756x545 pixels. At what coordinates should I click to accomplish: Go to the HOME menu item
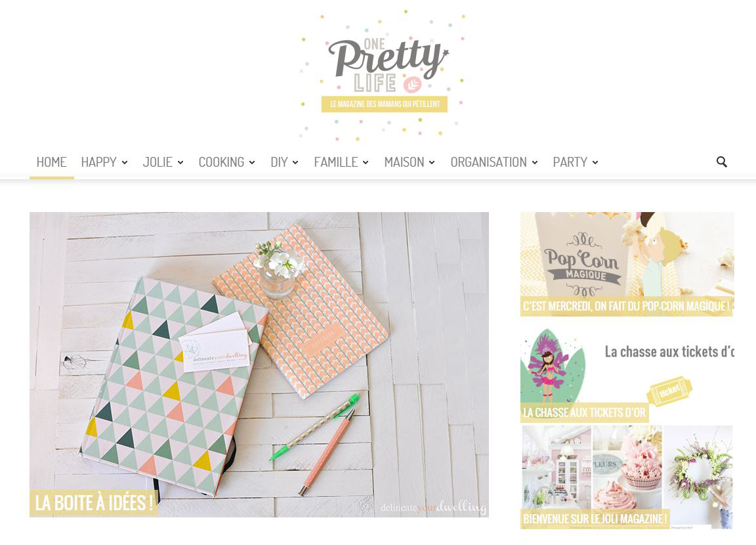coord(52,162)
